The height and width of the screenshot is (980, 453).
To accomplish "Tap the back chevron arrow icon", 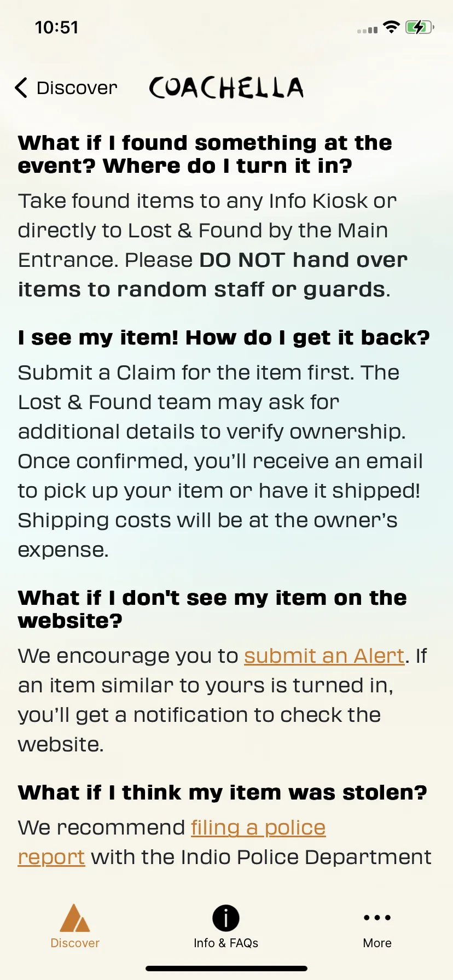I will [x=21, y=87].
